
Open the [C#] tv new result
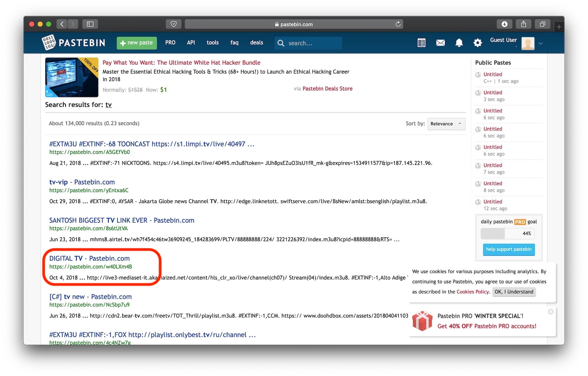tap(90, 297)
